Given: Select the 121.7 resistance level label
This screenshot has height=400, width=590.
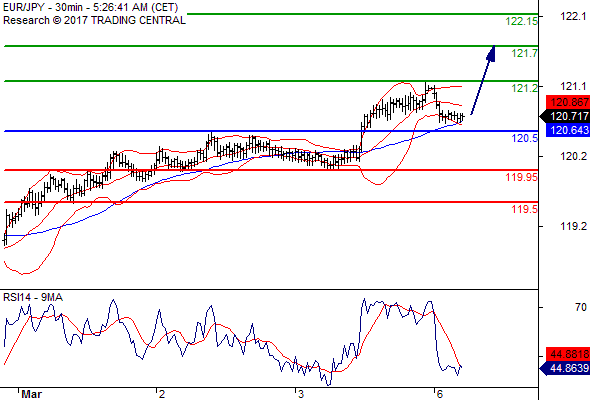Looking at the screenshot, I should [x=525, y=53].
